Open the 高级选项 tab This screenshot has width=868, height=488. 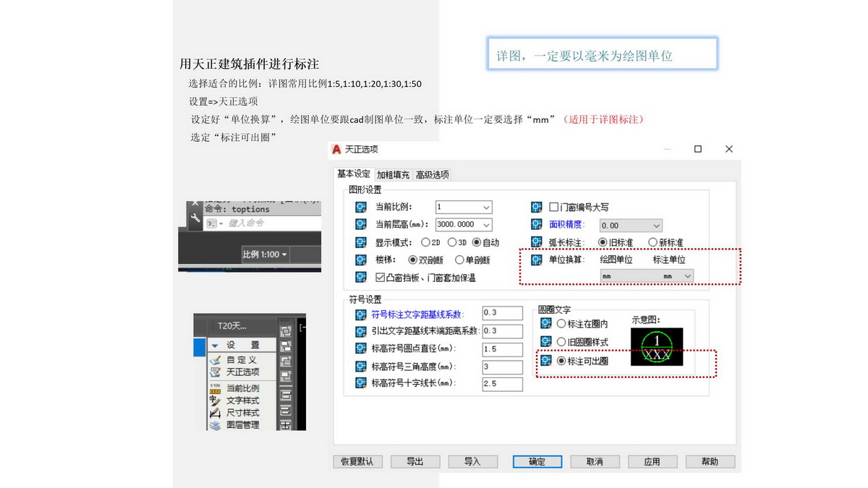click(x=434, y=174)
